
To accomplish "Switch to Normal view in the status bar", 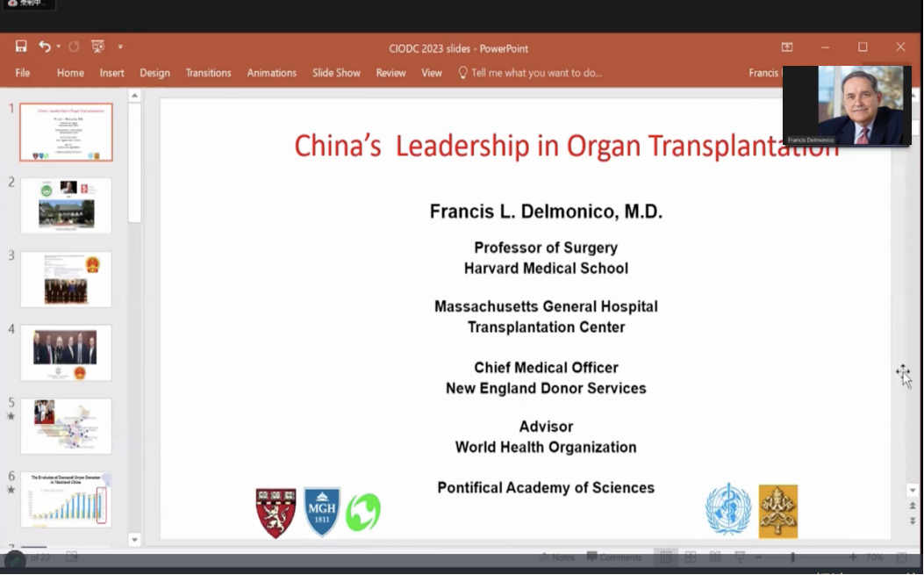I will pyautogui.click(x=666, y=557).
